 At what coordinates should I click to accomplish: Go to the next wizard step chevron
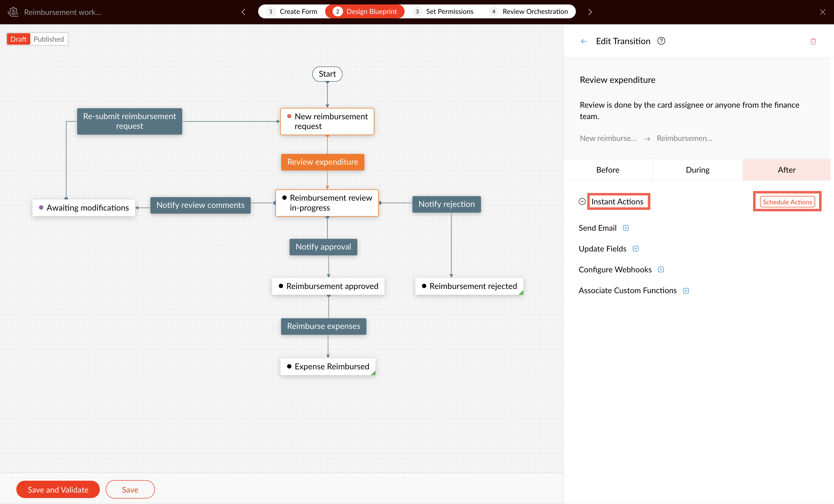(x=590, y=12)
